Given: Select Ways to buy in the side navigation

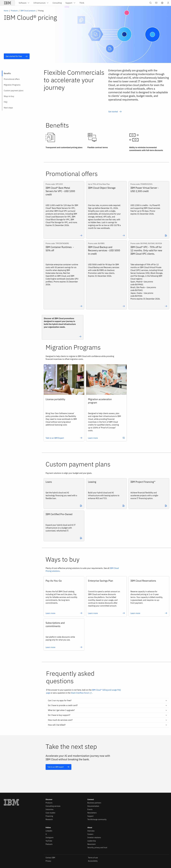Looking at the screenshot, I should [9, 96].
